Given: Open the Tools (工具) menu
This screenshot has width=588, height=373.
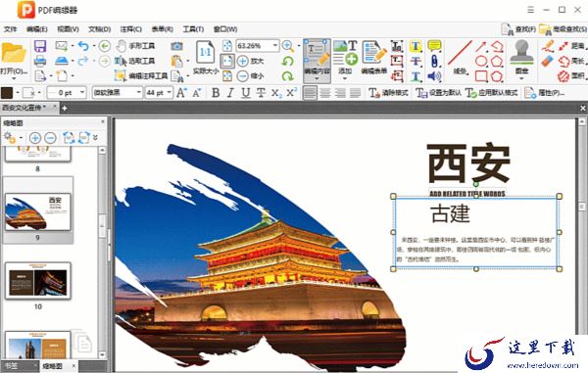Looking at the screenshot, I should [x=193, y=28].
